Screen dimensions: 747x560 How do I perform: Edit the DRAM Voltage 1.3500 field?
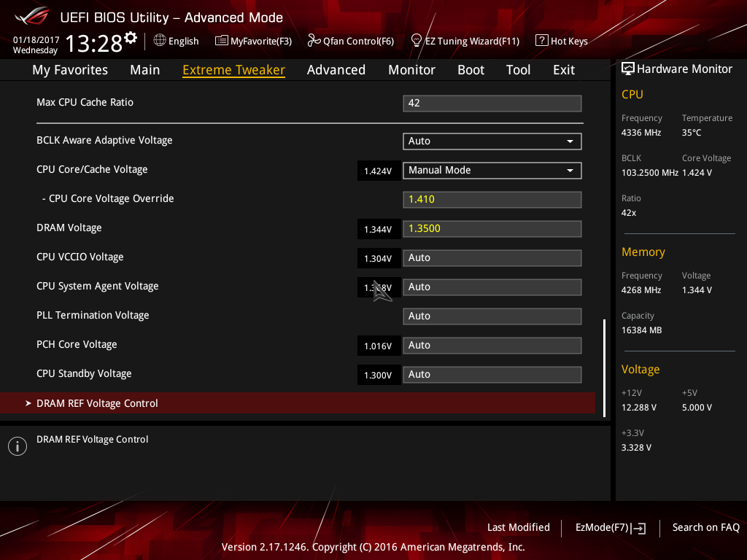coord(492,228)
